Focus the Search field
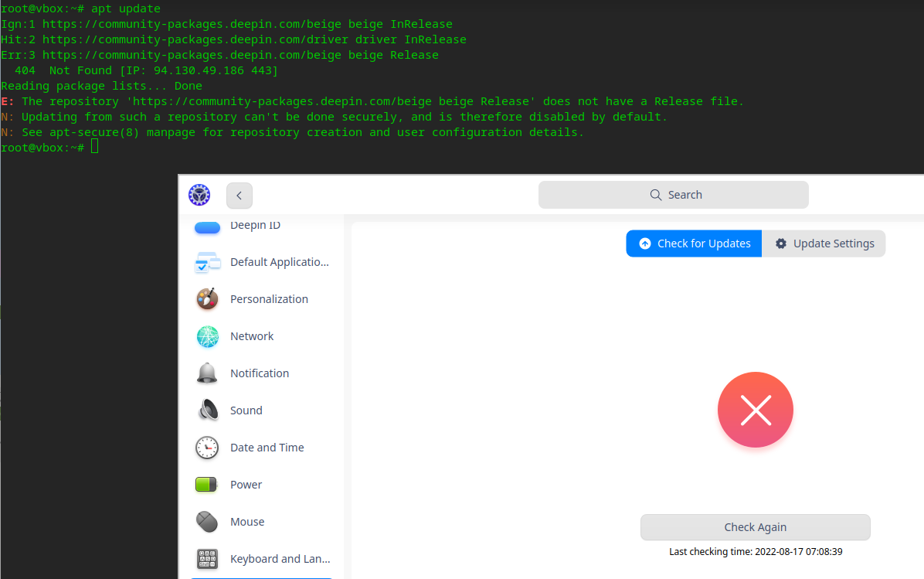 point(673,195)
